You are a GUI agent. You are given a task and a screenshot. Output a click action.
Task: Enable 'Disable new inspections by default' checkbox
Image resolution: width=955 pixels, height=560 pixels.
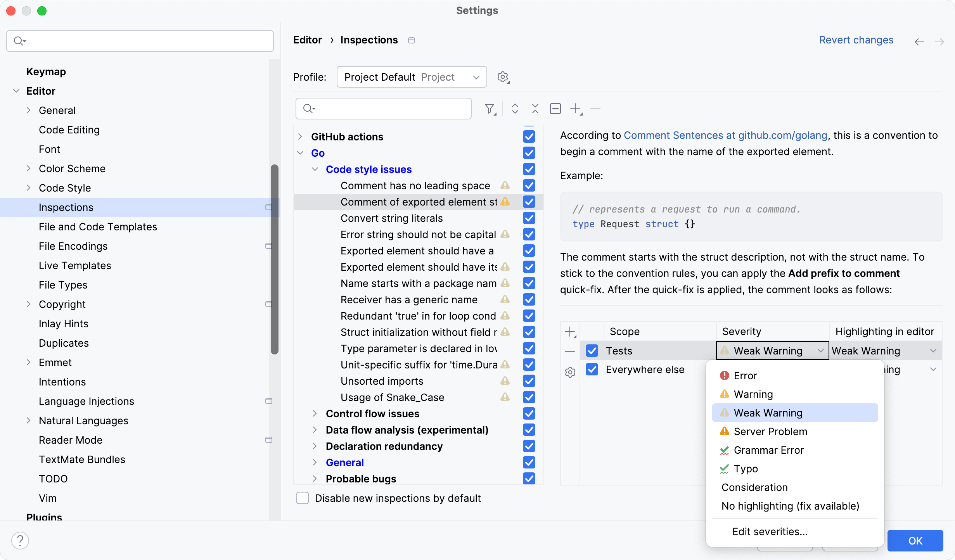click(x=303, y=498)
